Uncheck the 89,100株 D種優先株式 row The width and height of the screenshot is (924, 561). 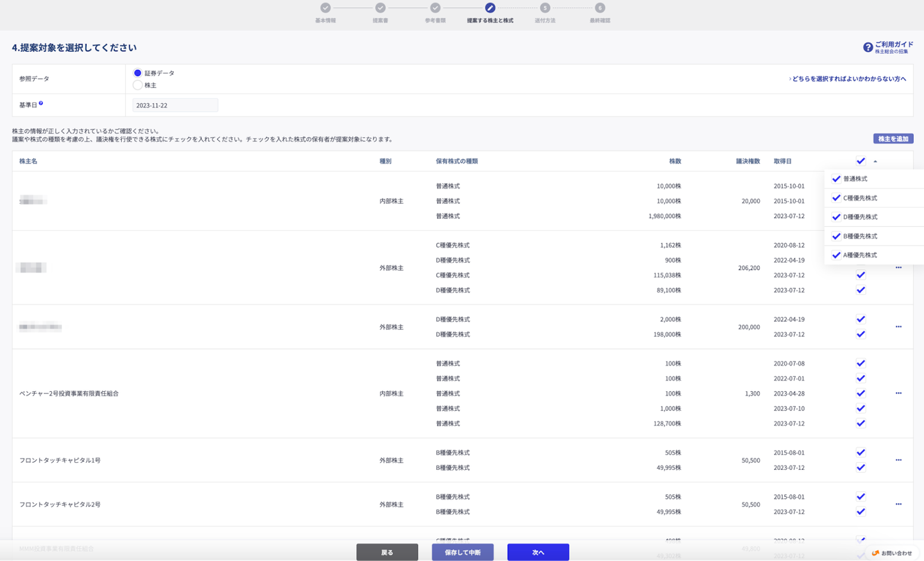coord(860,290)
